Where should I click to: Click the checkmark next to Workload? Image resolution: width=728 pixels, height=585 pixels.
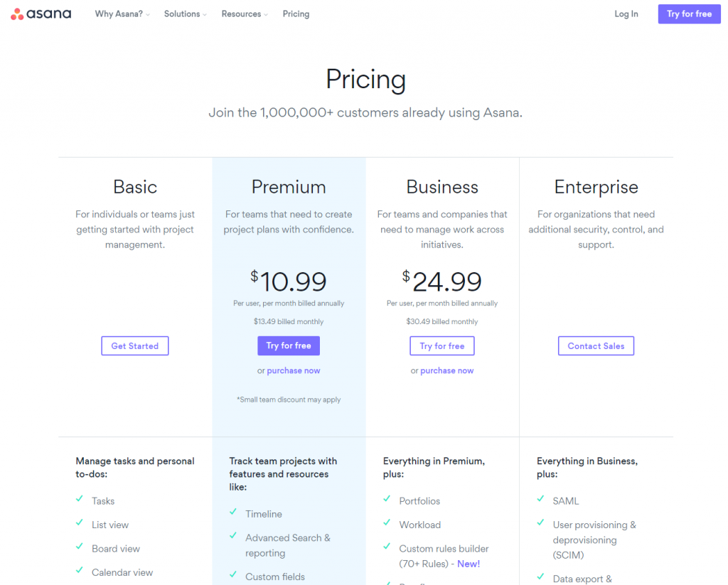387,522
